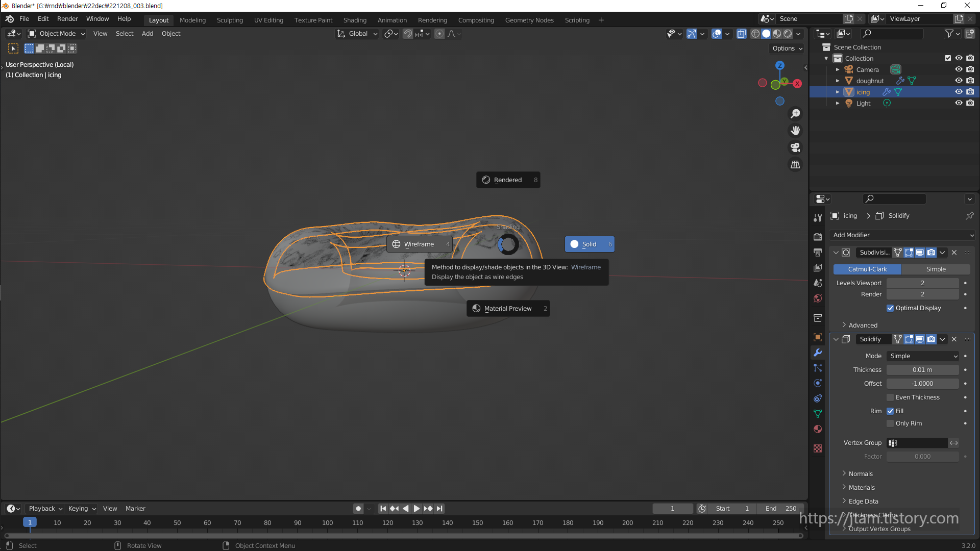Screen dimensions: 980x551
Task: Toggle X-ray display icon in header
Action: [742, 34]
